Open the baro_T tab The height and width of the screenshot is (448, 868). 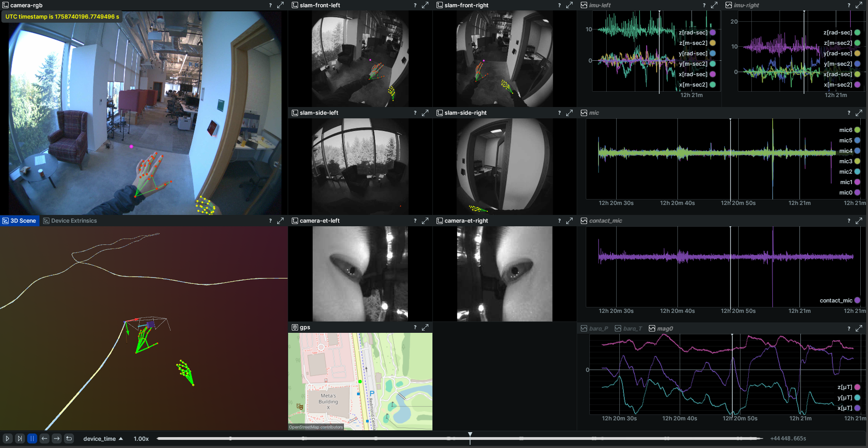pos(629,328)
